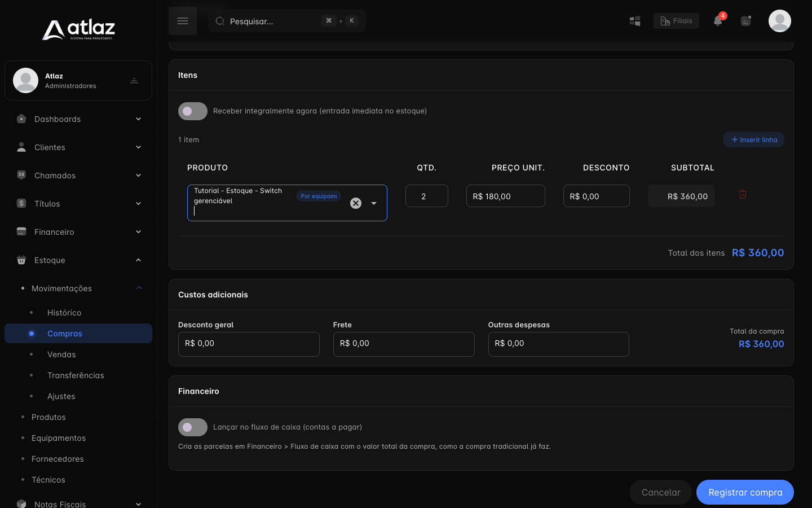This screenshot has width=812, height=508.
Task: Click the Chamados sidebar icon
Action: [21, 175]
